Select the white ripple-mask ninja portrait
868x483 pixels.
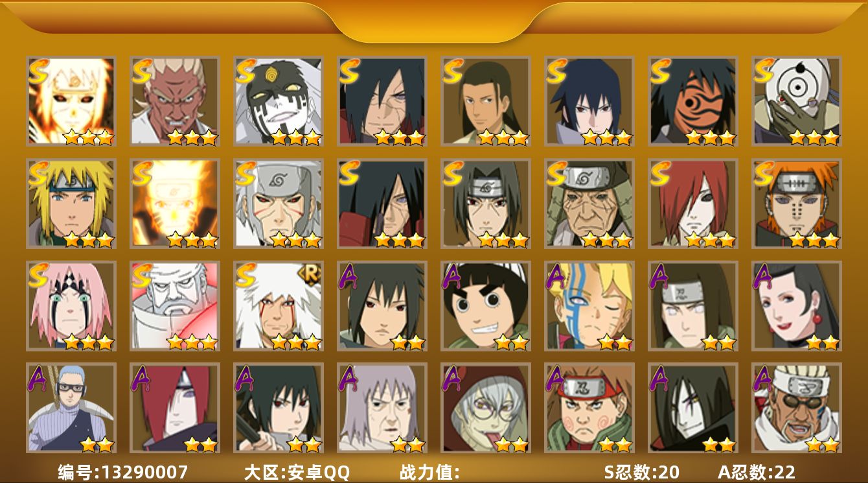[797, 101]
